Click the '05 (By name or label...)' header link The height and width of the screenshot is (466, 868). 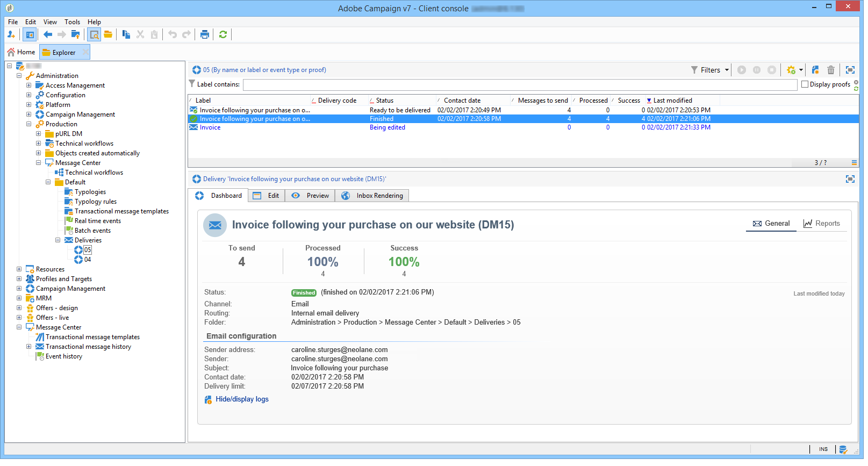click(x=264, y=70)
